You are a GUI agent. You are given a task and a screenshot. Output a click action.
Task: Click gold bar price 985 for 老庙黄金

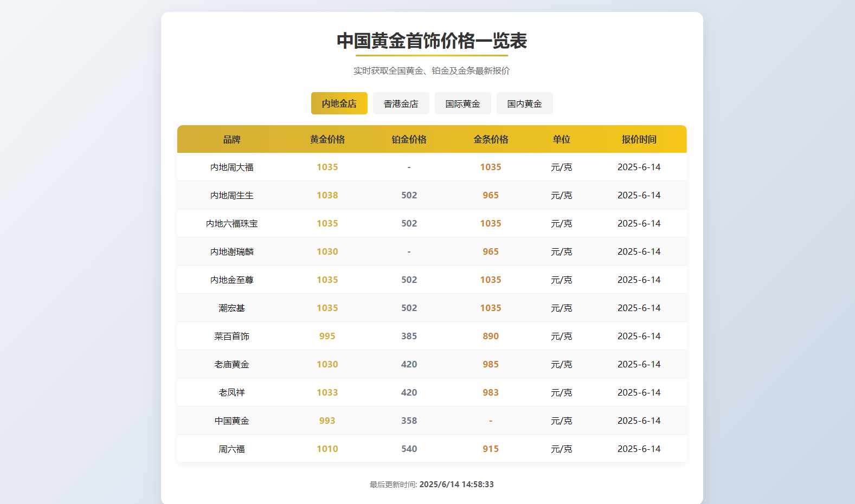click(491, 364)
